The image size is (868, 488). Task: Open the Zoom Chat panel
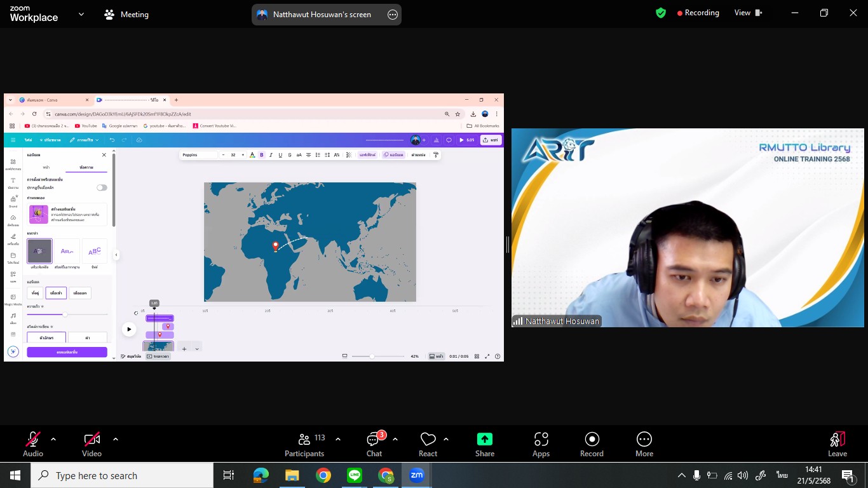pyautogui.click(x=374, y=444)
